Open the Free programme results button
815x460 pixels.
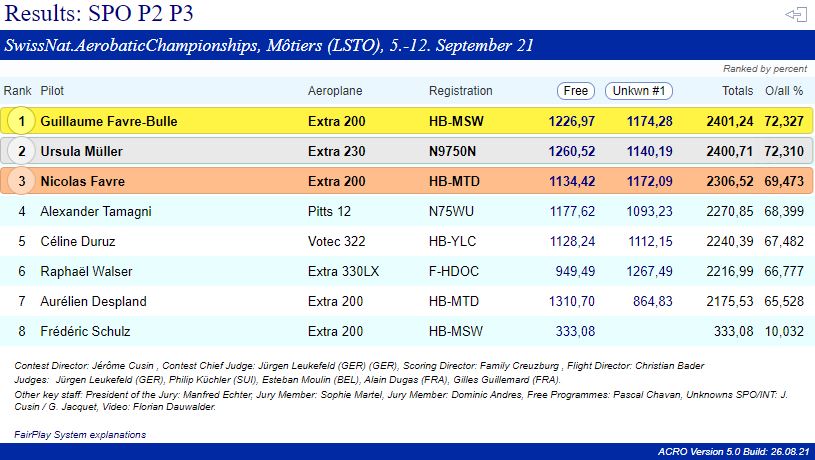coord(576,91)
